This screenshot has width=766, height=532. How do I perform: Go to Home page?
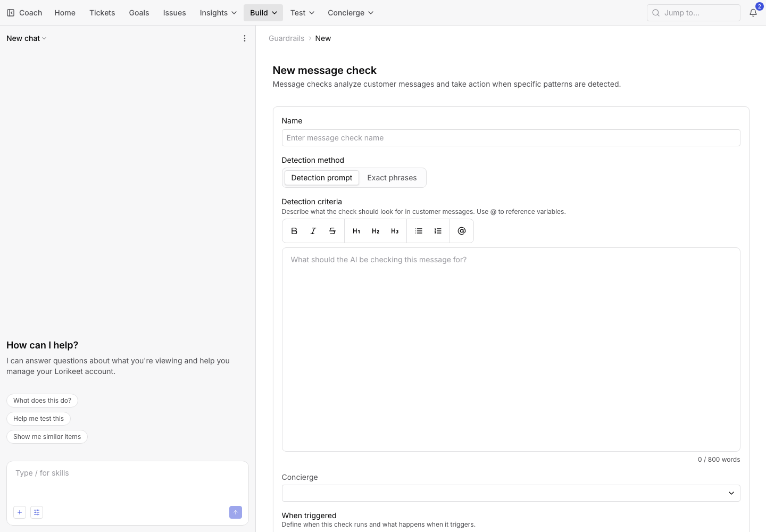[65, 13]
